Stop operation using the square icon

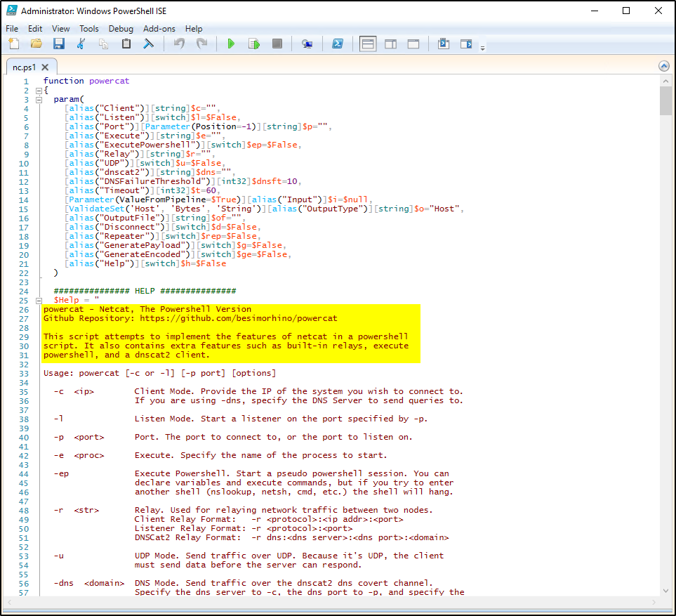[277, 44]
